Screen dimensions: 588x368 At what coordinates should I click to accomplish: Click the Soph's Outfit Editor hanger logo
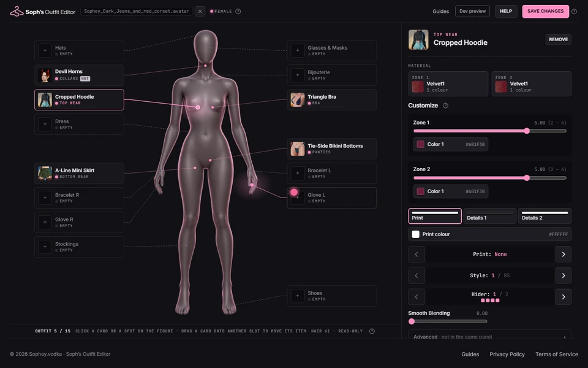[17, 11]
